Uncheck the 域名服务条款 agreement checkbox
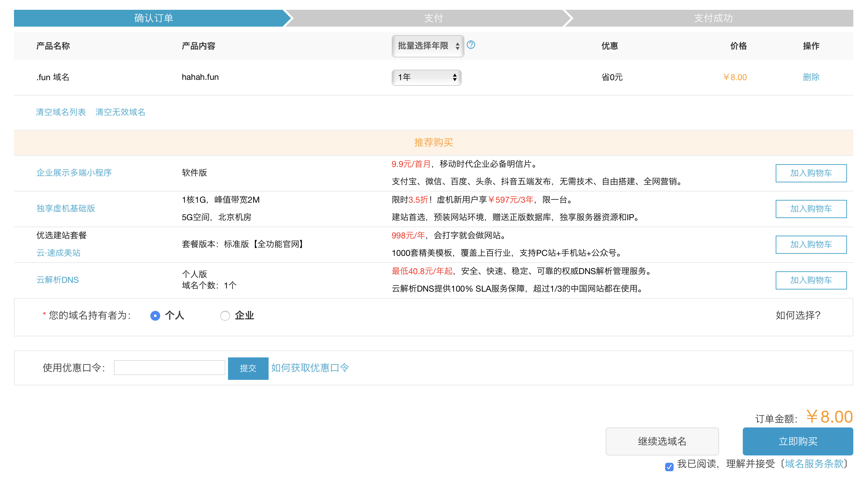The height and width of the screenshot is (481, 868). pyautogui.click(x=669, y=467)
